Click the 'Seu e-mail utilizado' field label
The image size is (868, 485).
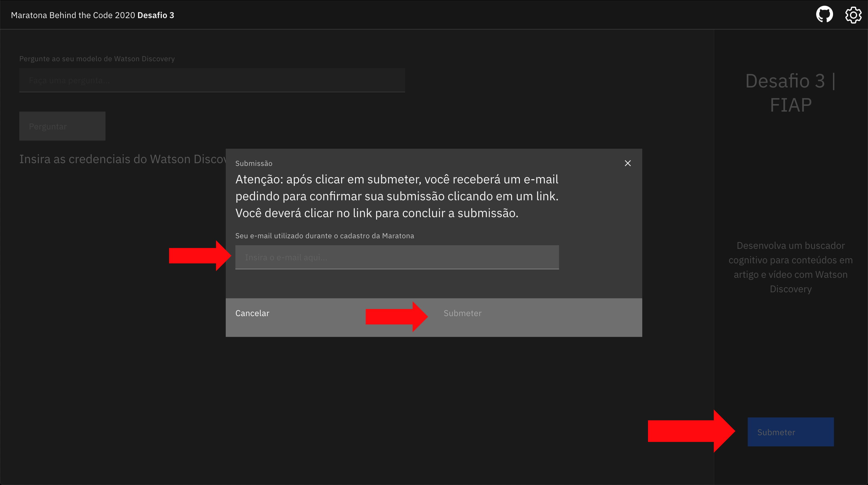325,236
